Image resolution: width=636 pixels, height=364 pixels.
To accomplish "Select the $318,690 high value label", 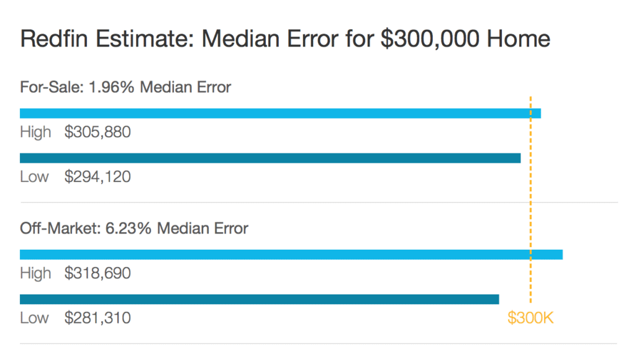I will pos(98,273).
